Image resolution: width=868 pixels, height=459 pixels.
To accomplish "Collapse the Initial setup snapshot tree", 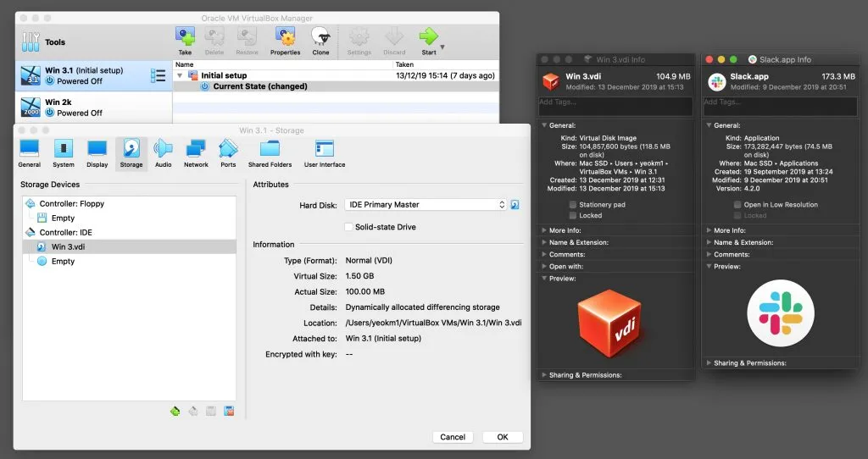I will click(x=180, y=75).
